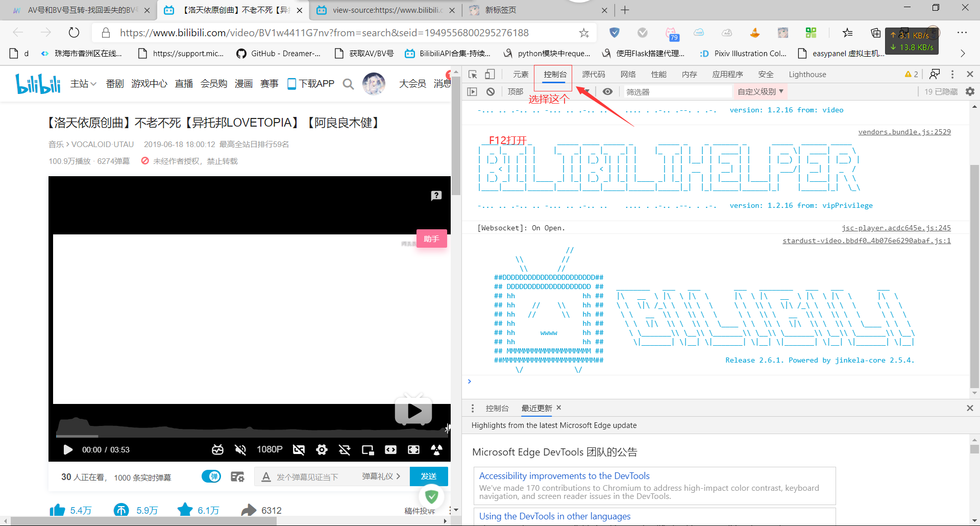This screenshot has height=526, width=980.
Task: Click the DevTools inspect element picker icon
Action: 473,75
